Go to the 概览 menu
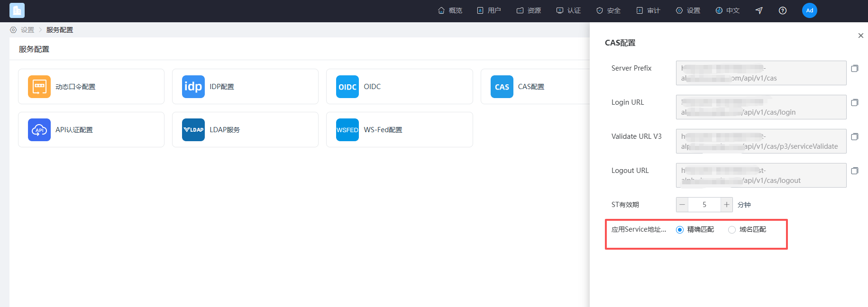 tap(450, 10)
